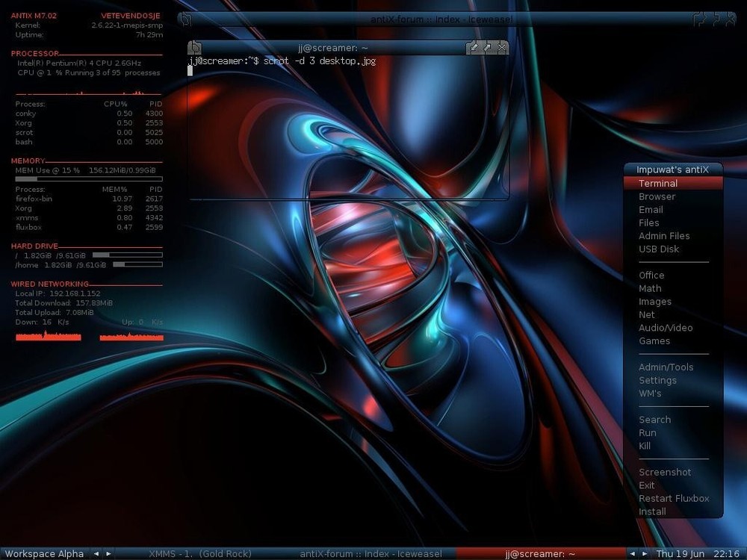Viewport: 747px width, 560px height.
Task: Open Files from the antiX menu
Action: [649, 223]
